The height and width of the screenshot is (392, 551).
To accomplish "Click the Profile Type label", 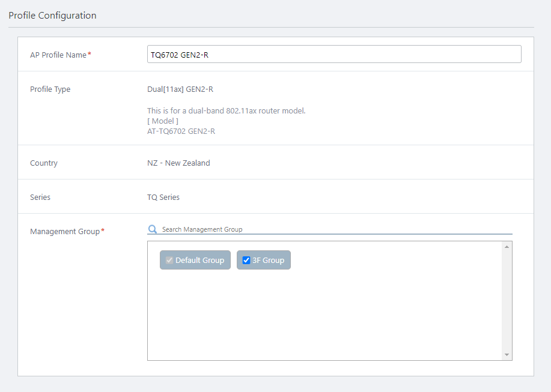I will click(x=50, y=89).
